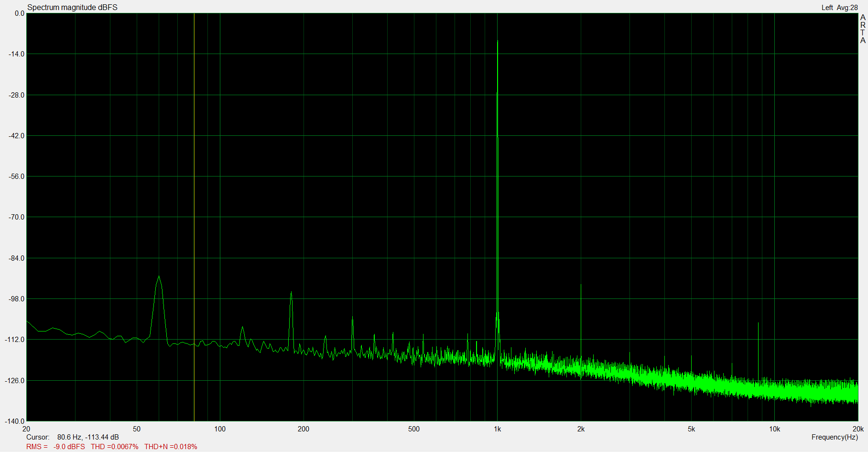Viewport: 868px width, 452px height.
Task: Click the 50 Hz x-axis label
Action: click(x=137, y=429)
